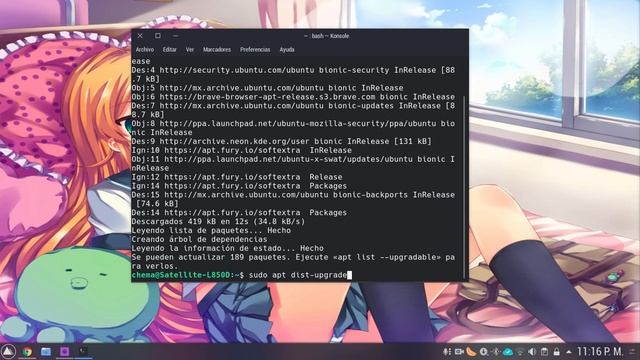The width and height of the screenshot is (640, 360).
Task: Click the Konsole title bar text
Action: (x=327, y=36)
